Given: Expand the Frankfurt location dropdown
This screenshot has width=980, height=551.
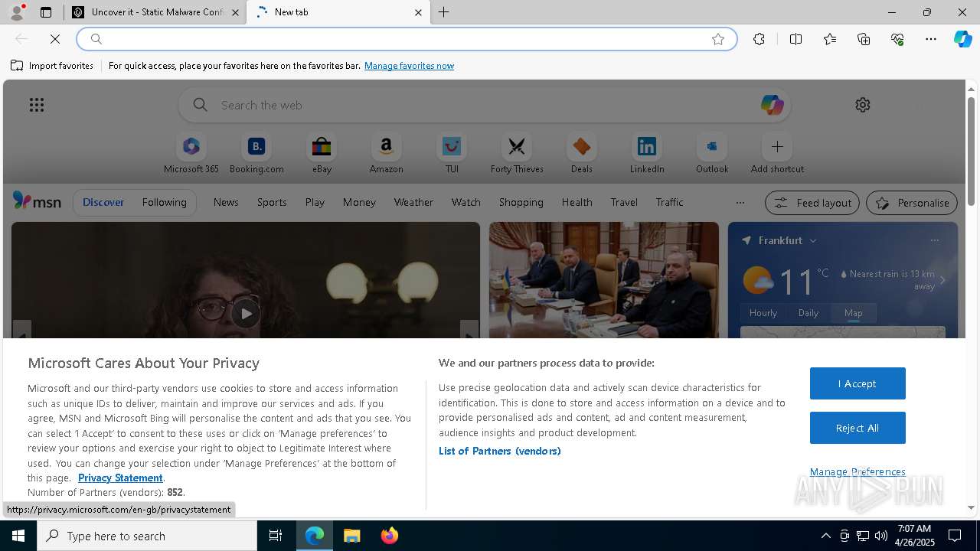Looking at the screenshot, I should [813, 240].
